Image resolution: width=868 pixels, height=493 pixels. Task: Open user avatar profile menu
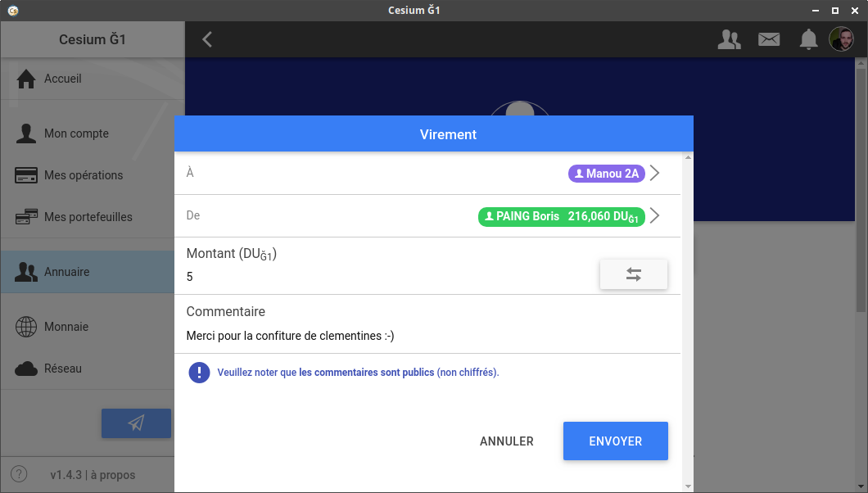(x=842, y=39)
